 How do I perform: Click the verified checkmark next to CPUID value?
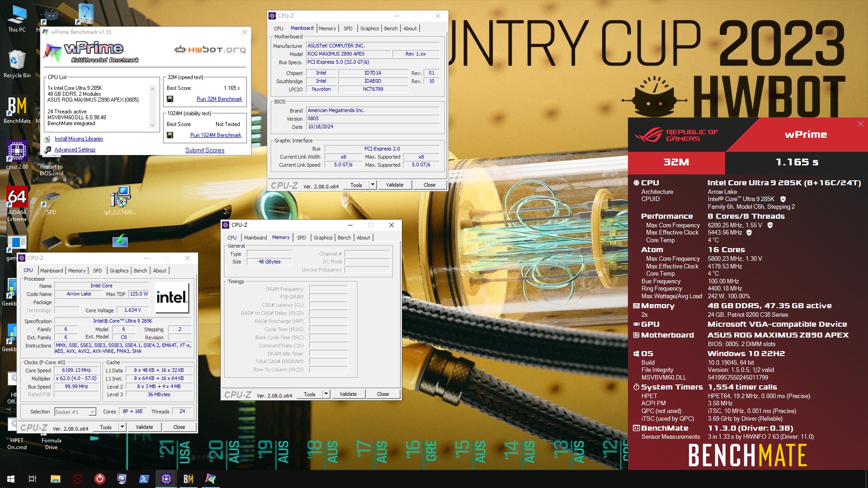pyautogui.click(x=783, y=199)
